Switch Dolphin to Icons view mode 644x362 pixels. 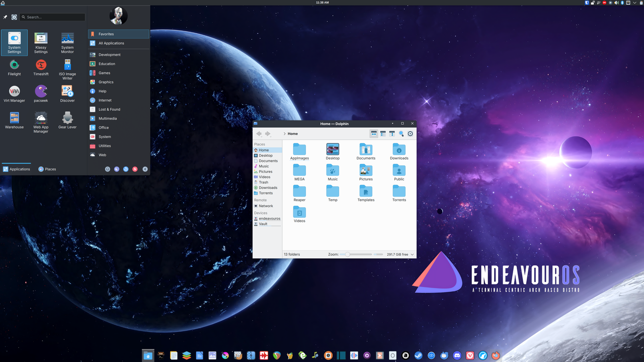374,134
